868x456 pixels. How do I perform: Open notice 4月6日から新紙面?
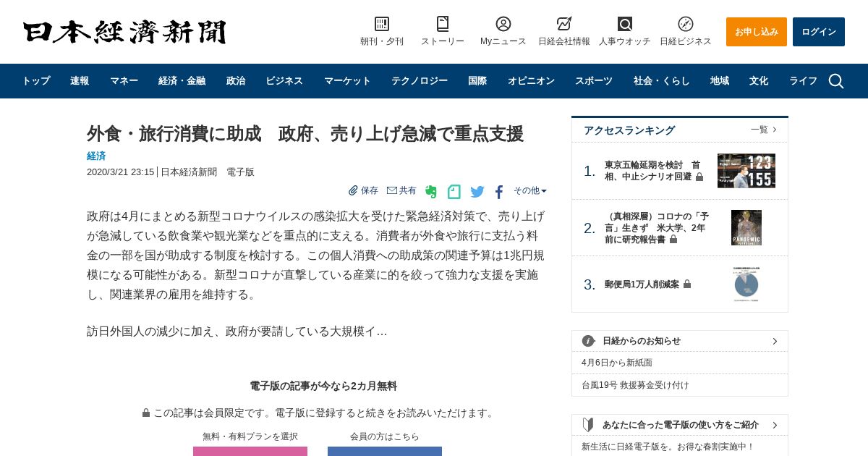(x=617, y=363)
